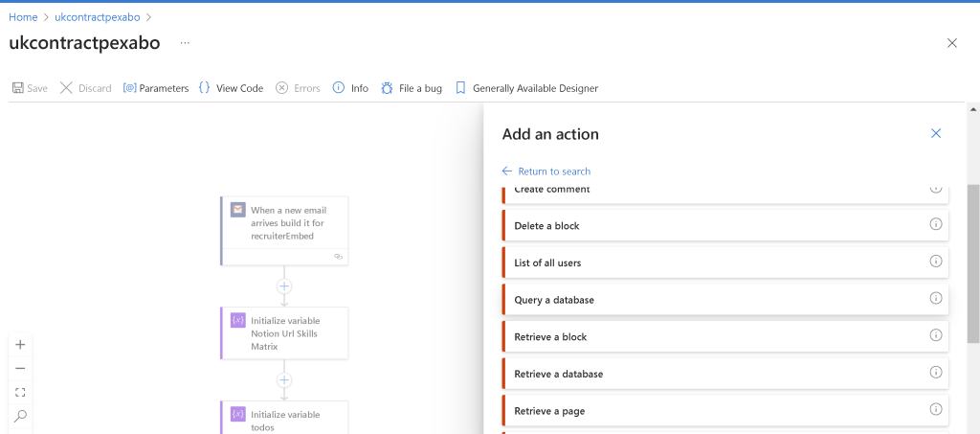Viewport: 980px width, 434px height.
Task: Show info for Retrieve a block
Action: tap(936, 335)
